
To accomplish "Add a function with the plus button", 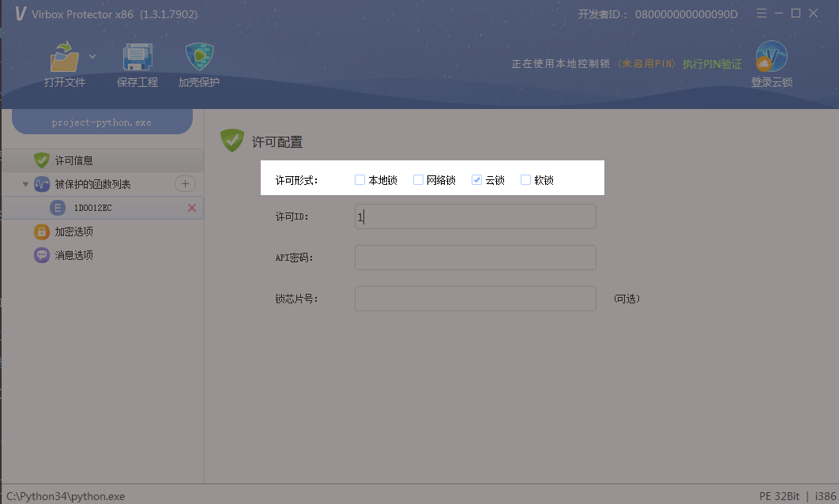I will point(185,183).
